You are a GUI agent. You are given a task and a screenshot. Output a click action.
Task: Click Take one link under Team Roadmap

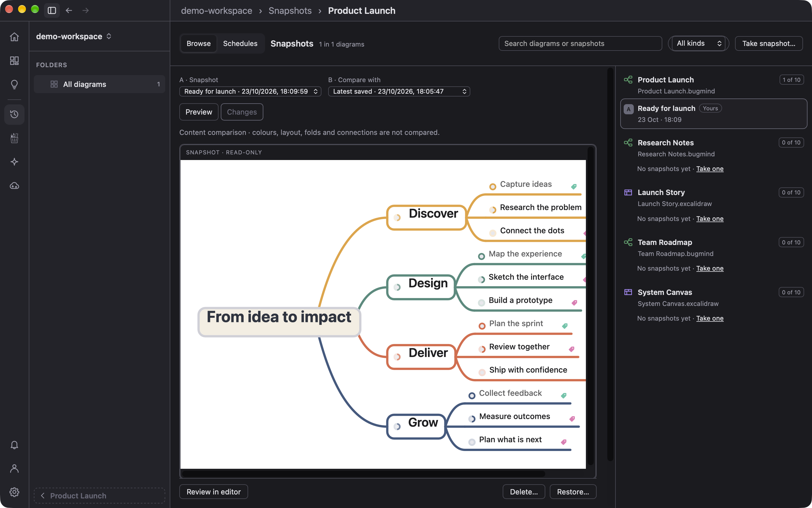(710, 268)
